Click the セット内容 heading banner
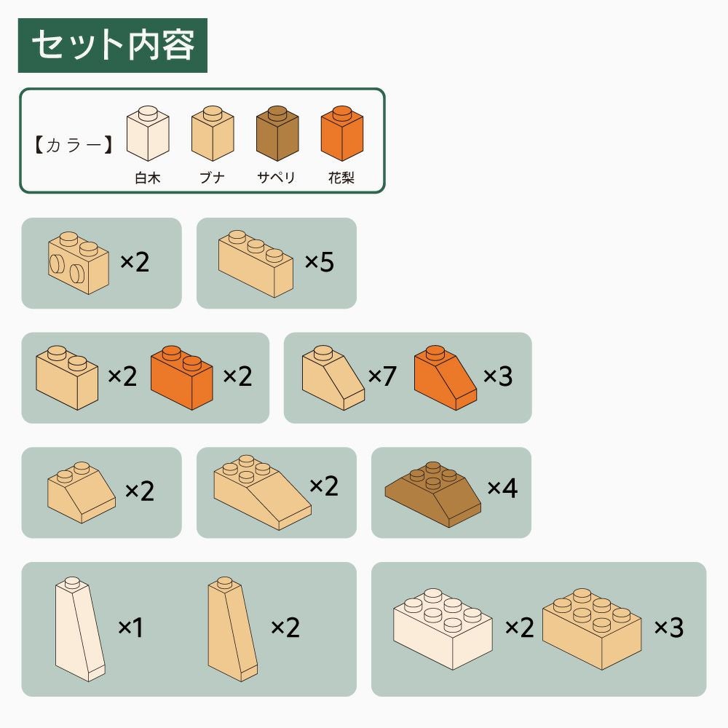This screenshot has width=728, height=728. (x=112, y=45)
